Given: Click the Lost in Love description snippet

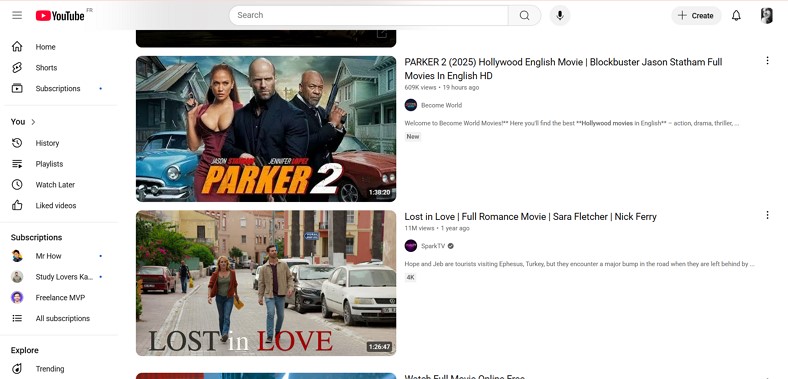Looking at the screenshot, I should (579, 264).
